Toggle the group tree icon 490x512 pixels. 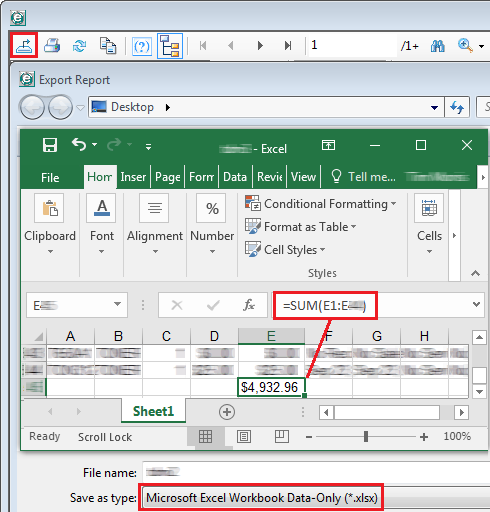pyautogui.click(x=170, y=46)
